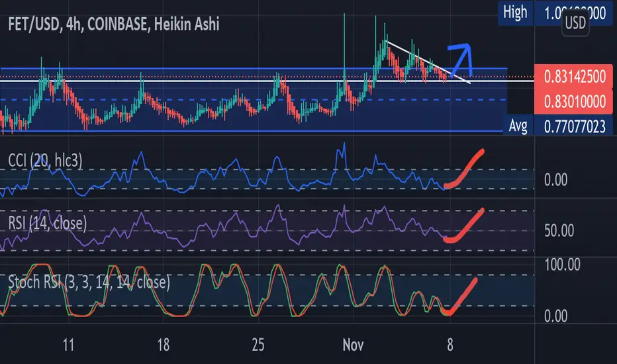Click the 0.83010000 price label
This screenshot has width=617, height=364.
(x=574, y=101)
